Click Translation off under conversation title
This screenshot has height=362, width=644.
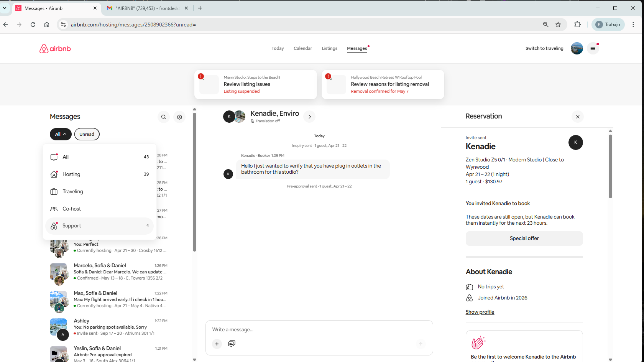265,121
